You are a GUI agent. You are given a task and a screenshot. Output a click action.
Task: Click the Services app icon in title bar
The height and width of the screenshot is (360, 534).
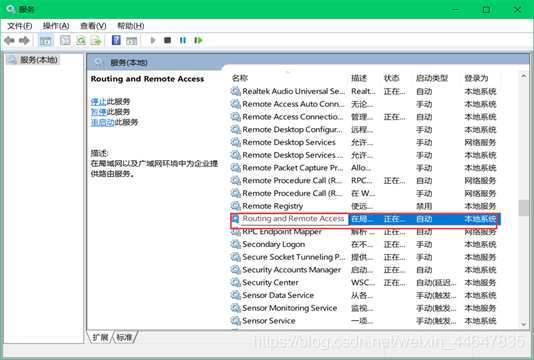click(x=11, y=9)
